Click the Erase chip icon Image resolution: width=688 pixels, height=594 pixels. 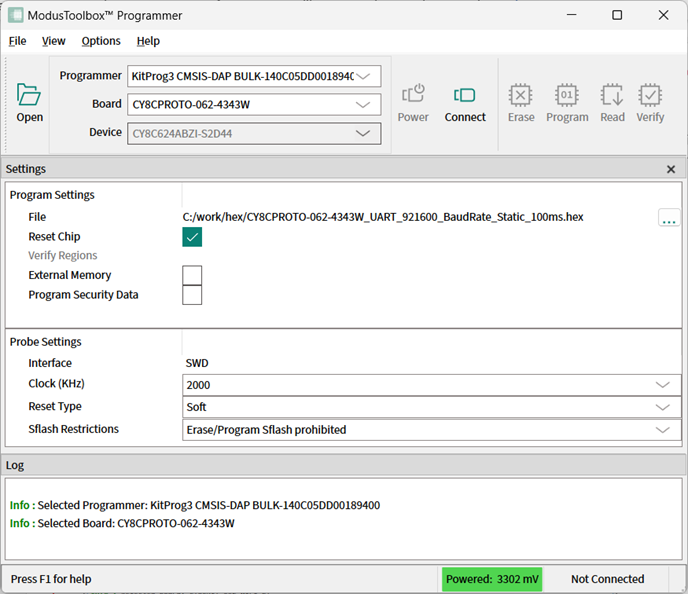pyautogui.click(x=521, y=95)
